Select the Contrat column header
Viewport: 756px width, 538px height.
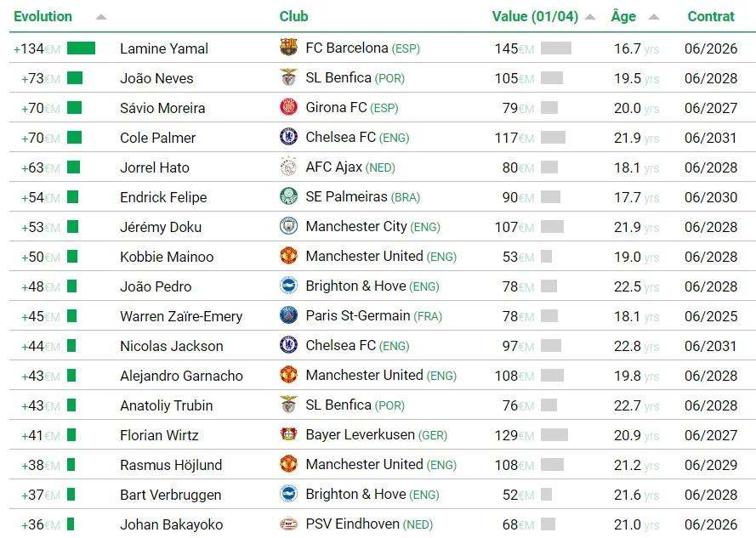(x=711, y=16)
